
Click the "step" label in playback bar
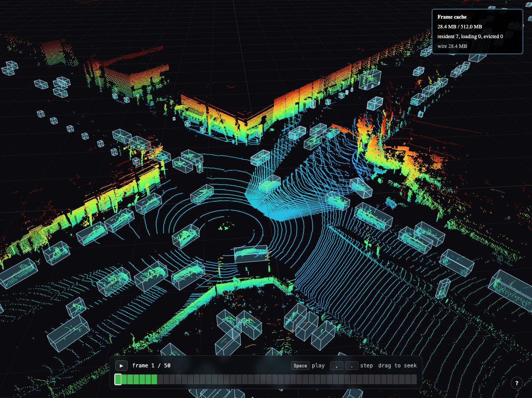(x=367, y=366)
